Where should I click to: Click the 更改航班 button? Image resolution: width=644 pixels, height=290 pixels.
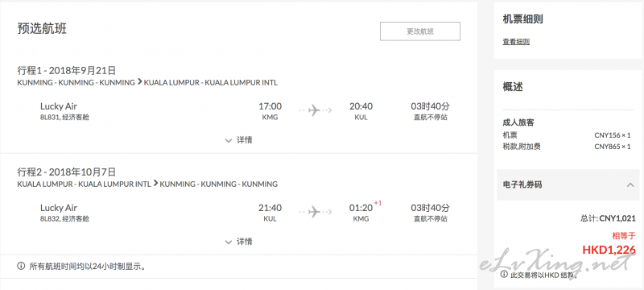click(x=419, y=31)
